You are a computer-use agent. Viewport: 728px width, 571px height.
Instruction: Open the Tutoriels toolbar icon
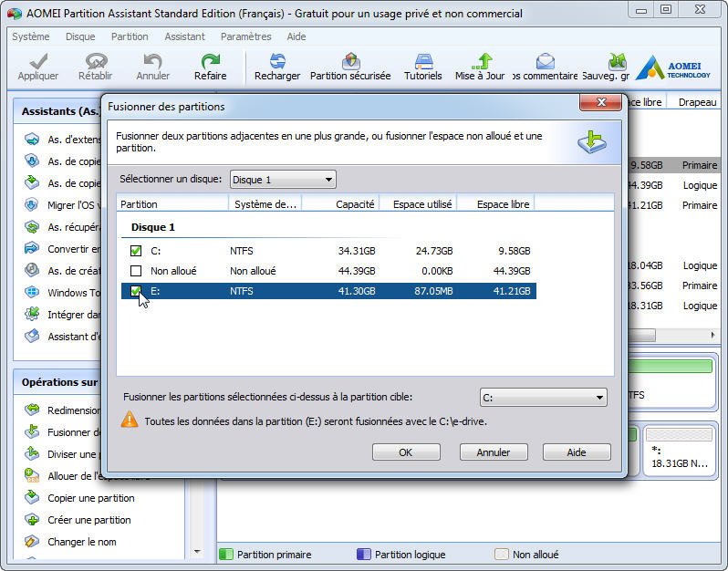[x=423, y=61]
